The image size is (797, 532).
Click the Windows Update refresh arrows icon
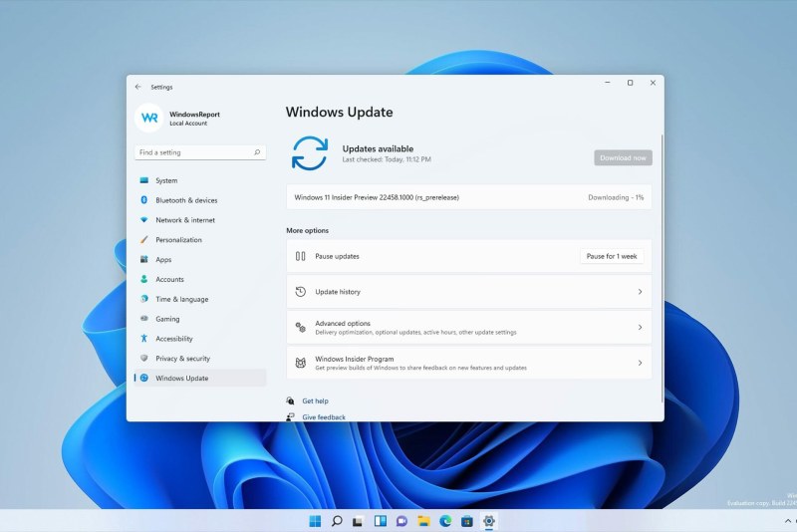click(309, 153)
